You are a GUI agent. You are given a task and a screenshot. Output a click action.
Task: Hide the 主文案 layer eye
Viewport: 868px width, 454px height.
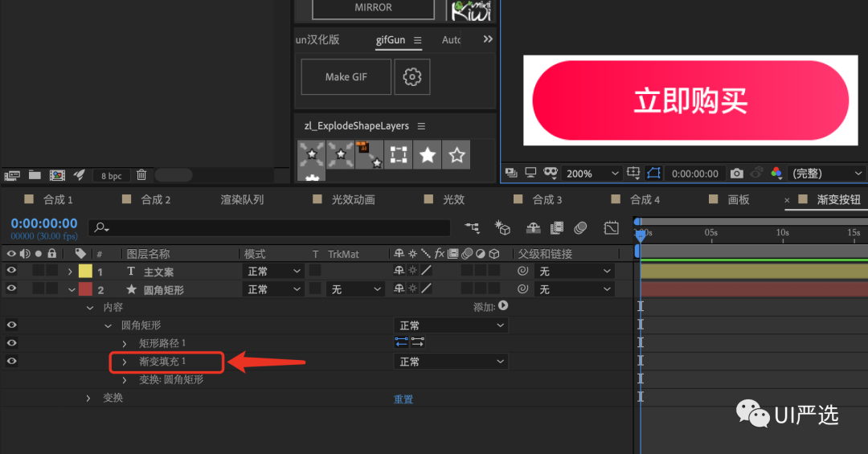click(x=11, y=270)
